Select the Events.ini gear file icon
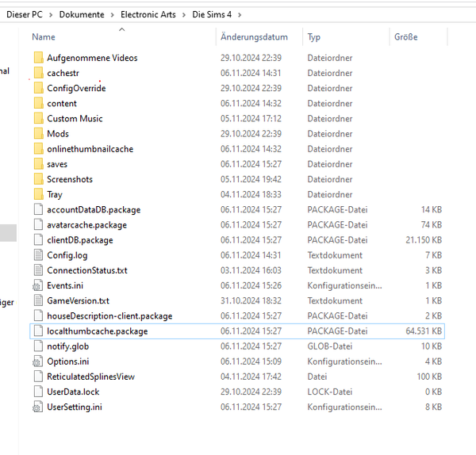The image size is (476, 455). click(37, 285)
